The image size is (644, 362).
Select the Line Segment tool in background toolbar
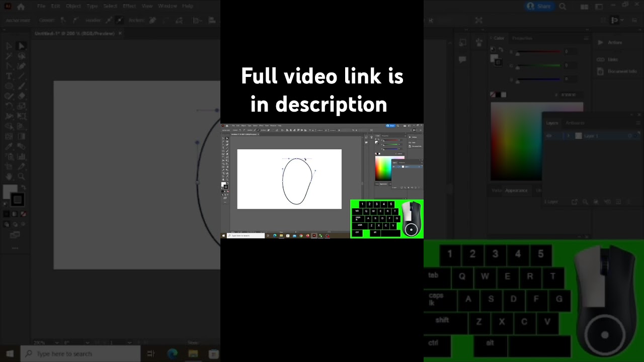click(x=21, y=76)
